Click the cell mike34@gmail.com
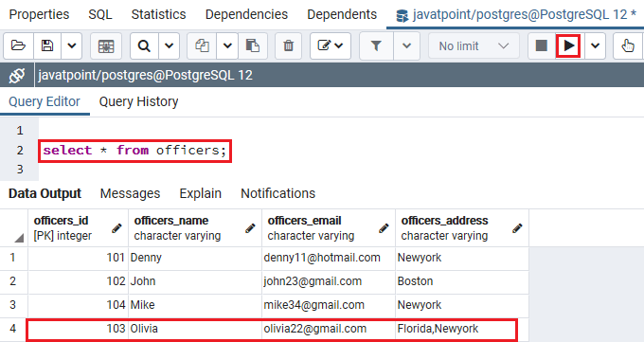Image resolution: width=644 pixels, height=342 pixels. [x=329, y=305]
